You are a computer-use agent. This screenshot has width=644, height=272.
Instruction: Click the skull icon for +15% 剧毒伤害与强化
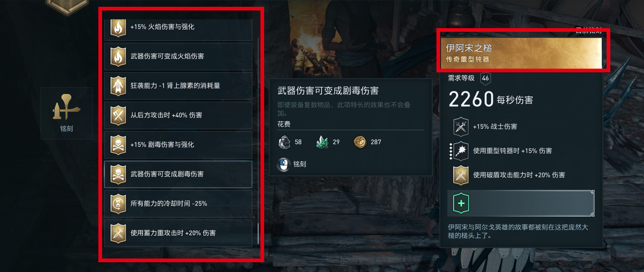click(x=118, y=145)
